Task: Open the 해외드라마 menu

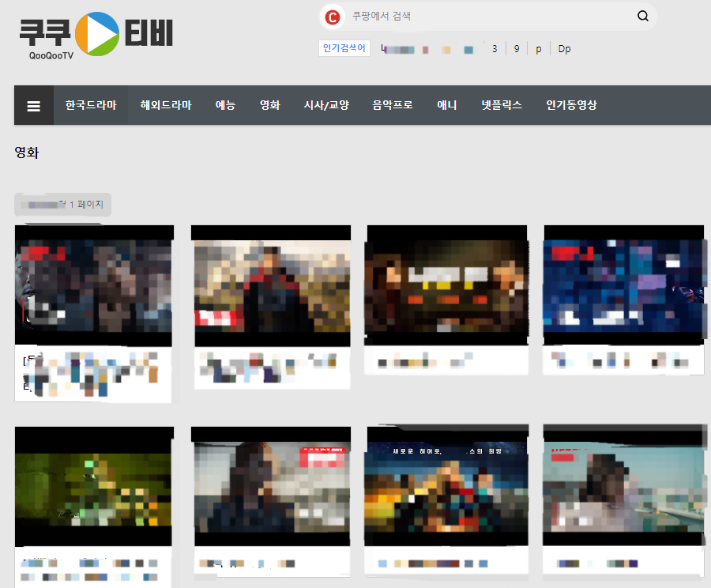Action: point(164,104)
